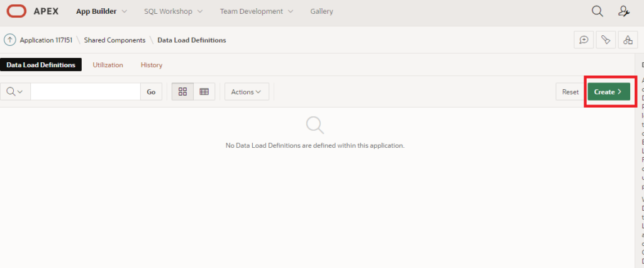Switch to View Report table layout
Image resolution: width=644 pixels, height=268 pixels.
click(204, 92)
